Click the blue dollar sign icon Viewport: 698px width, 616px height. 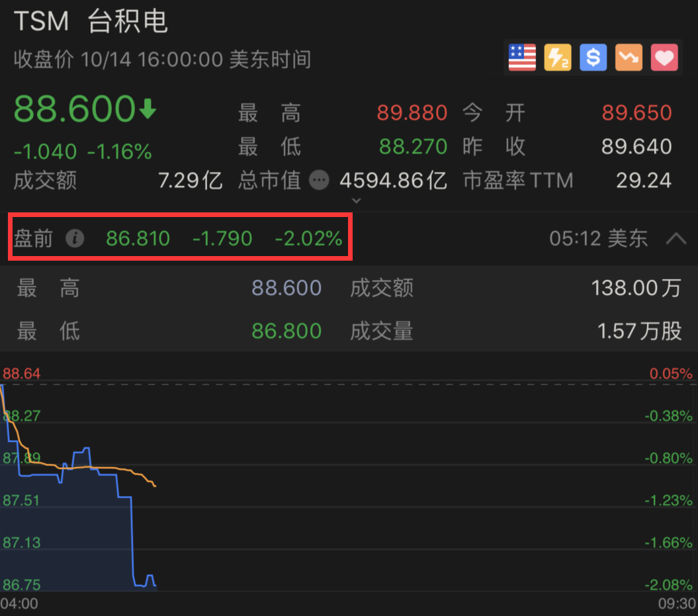[593, 58]
